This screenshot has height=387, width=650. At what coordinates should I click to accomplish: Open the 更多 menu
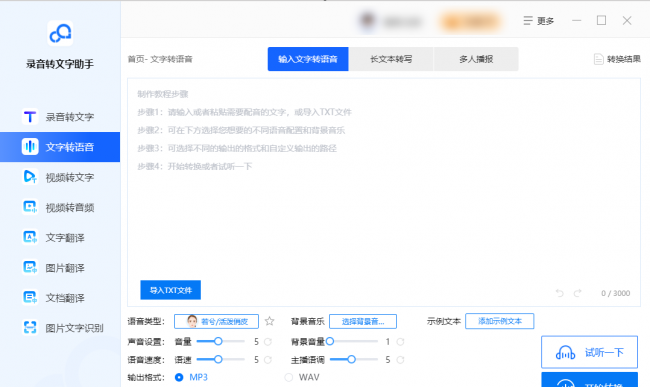538,21
